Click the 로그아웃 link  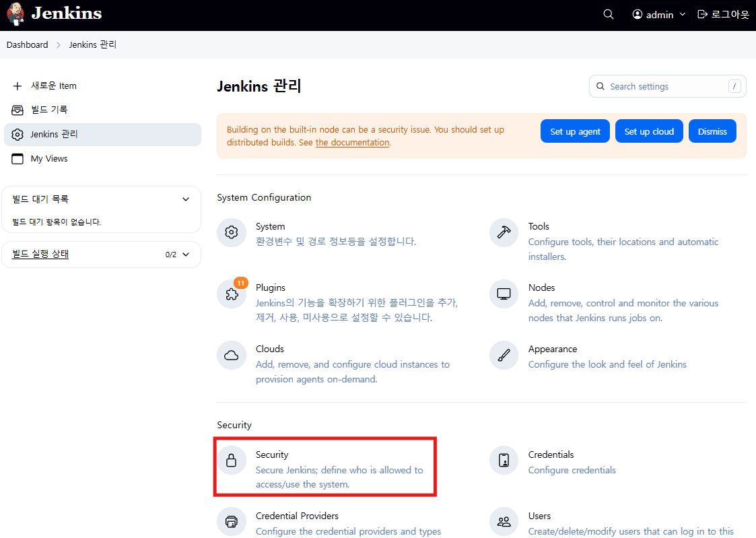[x=730, y=14]
